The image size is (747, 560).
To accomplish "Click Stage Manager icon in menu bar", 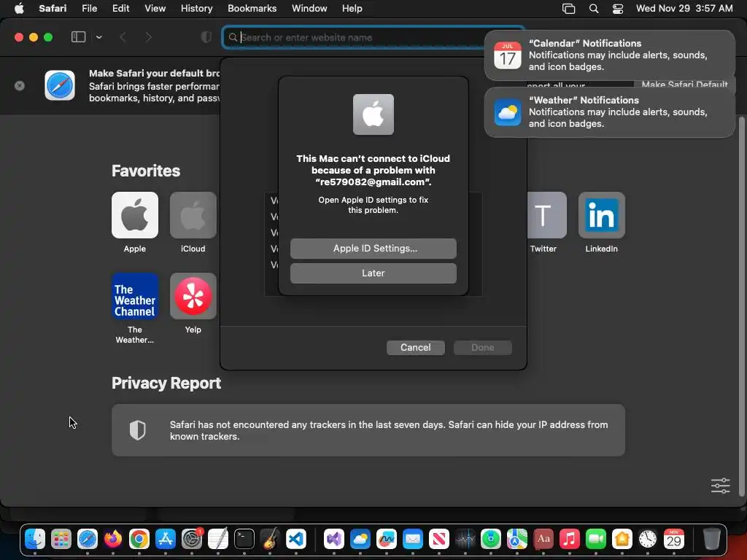I will tap(569, 9).
